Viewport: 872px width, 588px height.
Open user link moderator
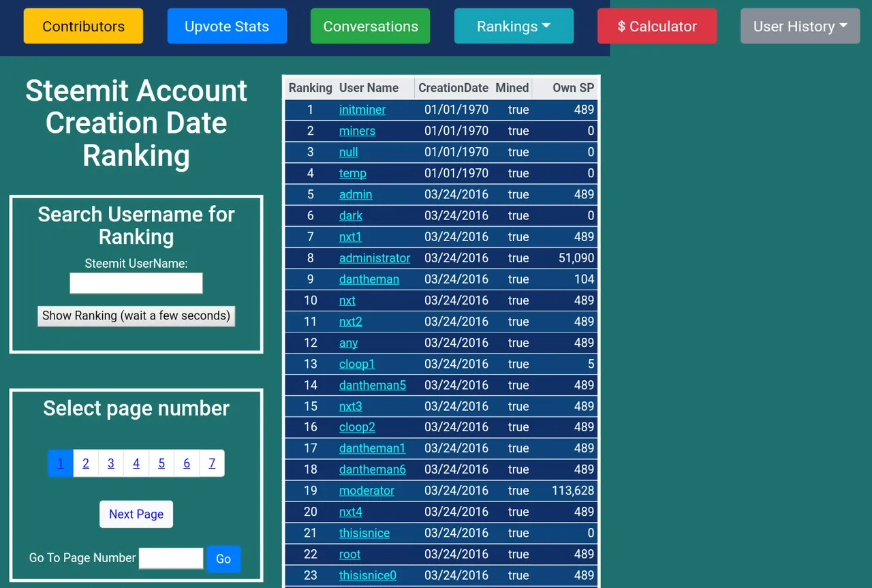(x=367, y=491)
